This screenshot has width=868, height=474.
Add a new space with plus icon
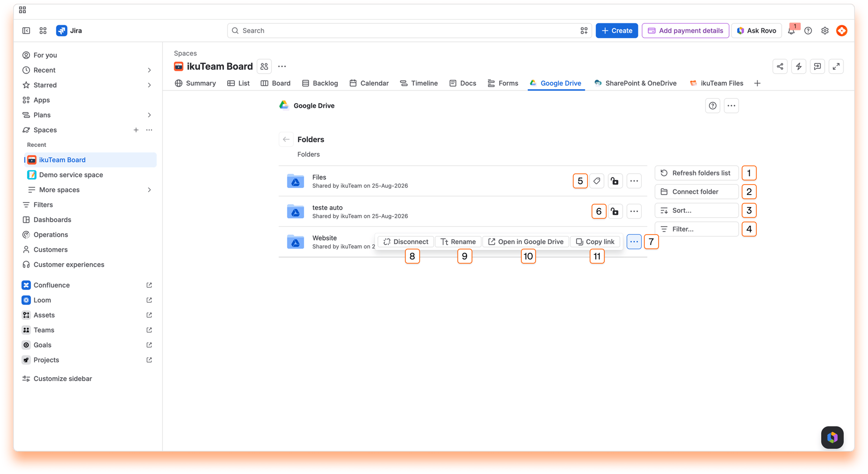(x=136, y=130)
